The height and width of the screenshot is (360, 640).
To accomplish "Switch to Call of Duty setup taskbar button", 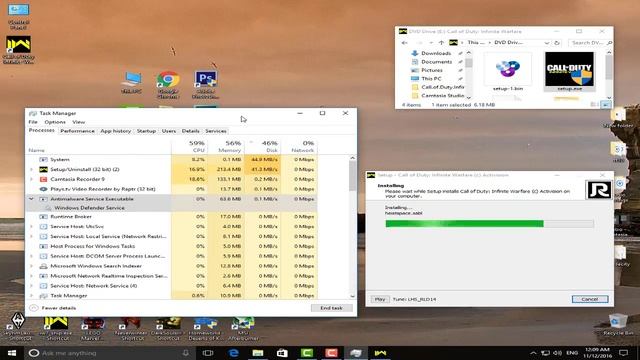I will pos(380,353).
